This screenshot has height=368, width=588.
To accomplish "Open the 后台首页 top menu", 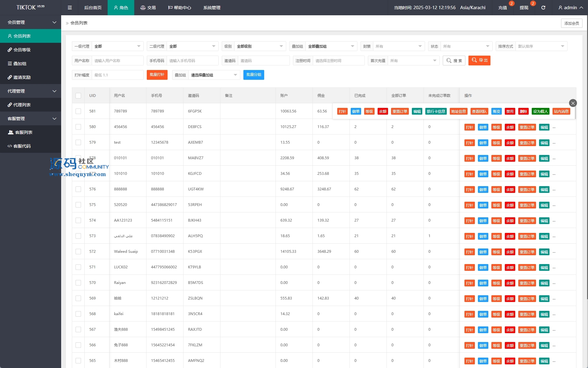I will 93,8.
